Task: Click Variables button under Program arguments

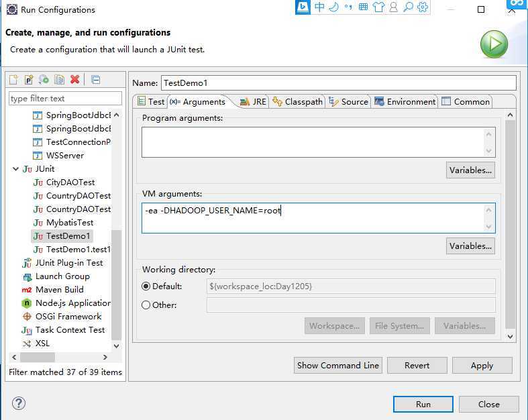Action: coord(470,170)
